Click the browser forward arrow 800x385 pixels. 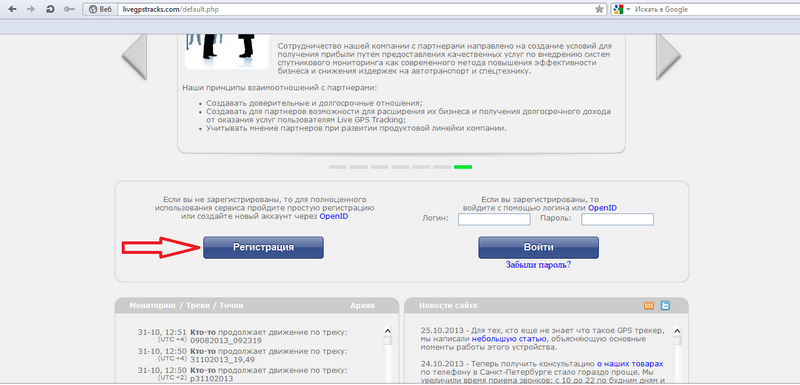coord(31,9)
